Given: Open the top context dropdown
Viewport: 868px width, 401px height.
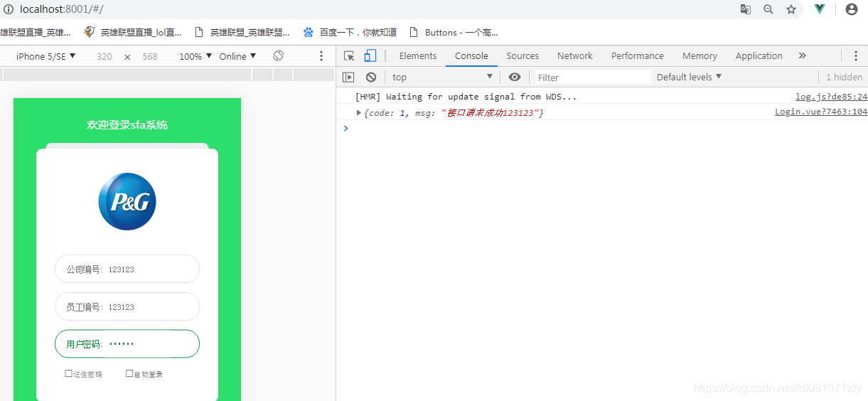Looking at the screenshot, I should tap(441, 77).
